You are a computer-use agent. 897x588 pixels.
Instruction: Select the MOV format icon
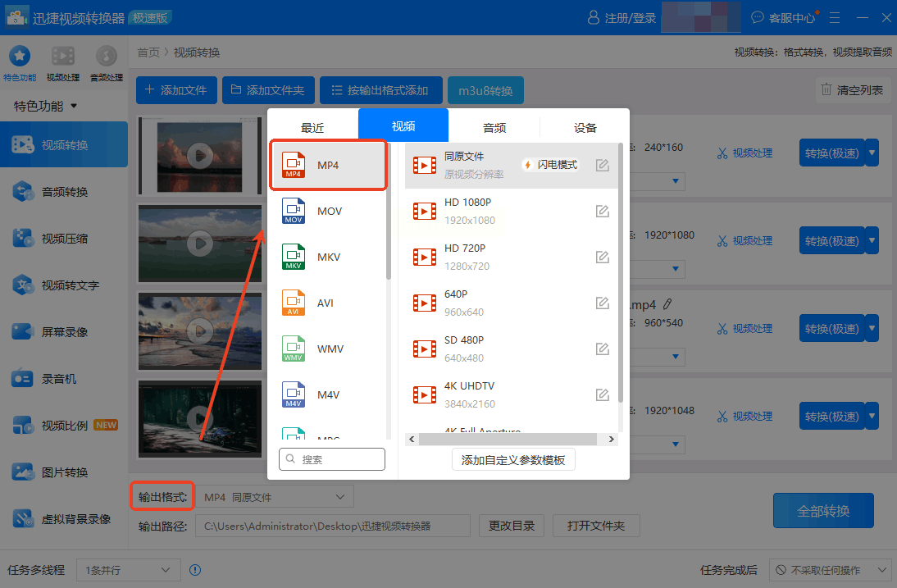294,211
